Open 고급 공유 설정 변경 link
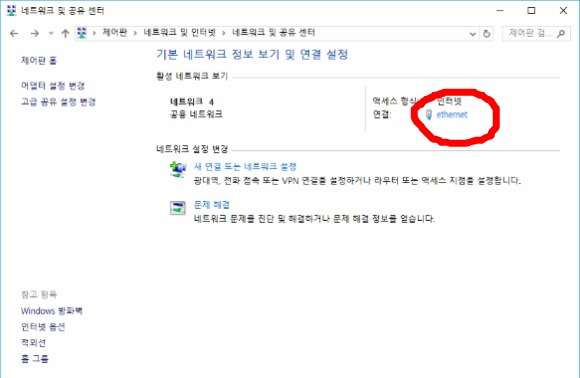This screenshot has height=378, width=580. coord(58,102)
